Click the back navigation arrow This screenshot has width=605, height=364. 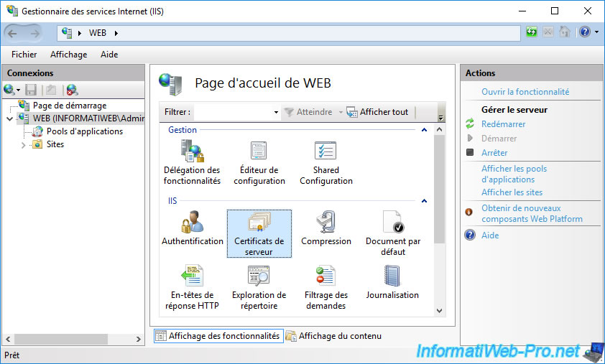(x=12, y=34)
